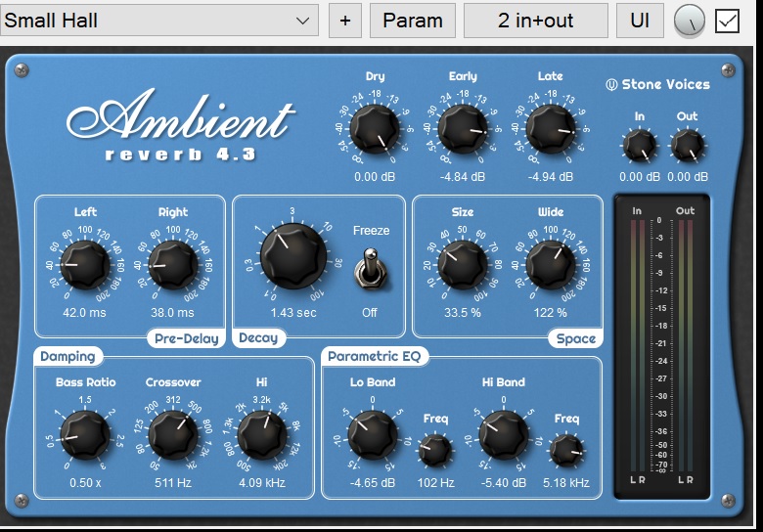Viewport: 763px width, 532px height.
Task: Click the Right pre-delay knob
Action: tap(173, 265)
